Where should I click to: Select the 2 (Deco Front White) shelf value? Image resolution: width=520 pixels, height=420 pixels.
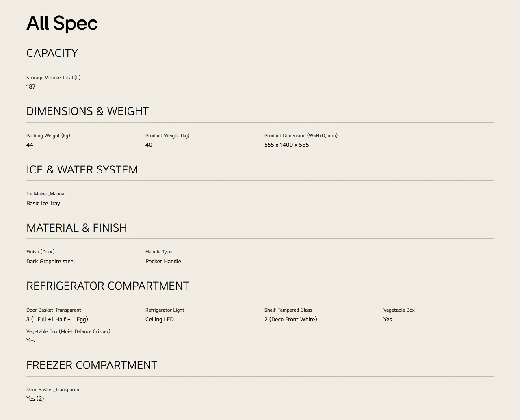291,319
